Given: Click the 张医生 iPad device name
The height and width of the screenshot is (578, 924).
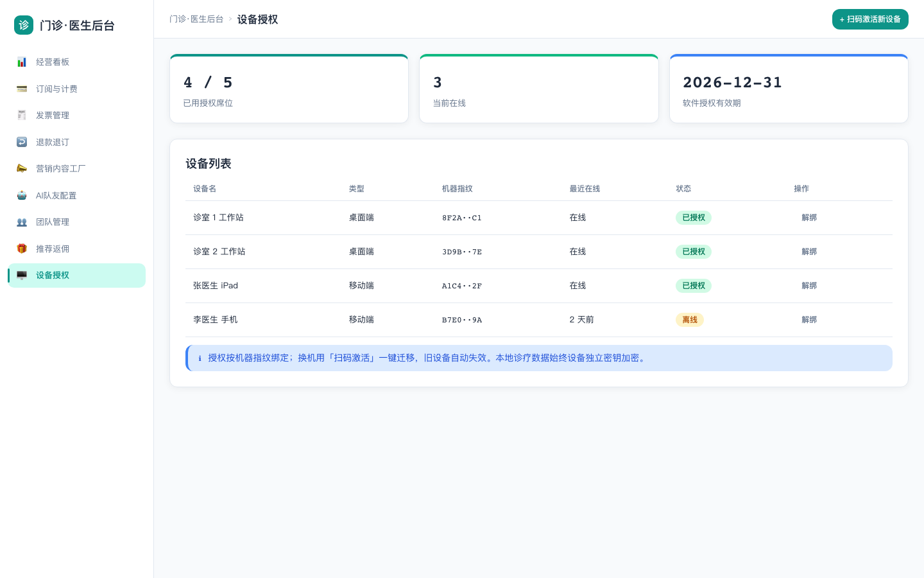Looking at the screenshot, I should (216, 286).
